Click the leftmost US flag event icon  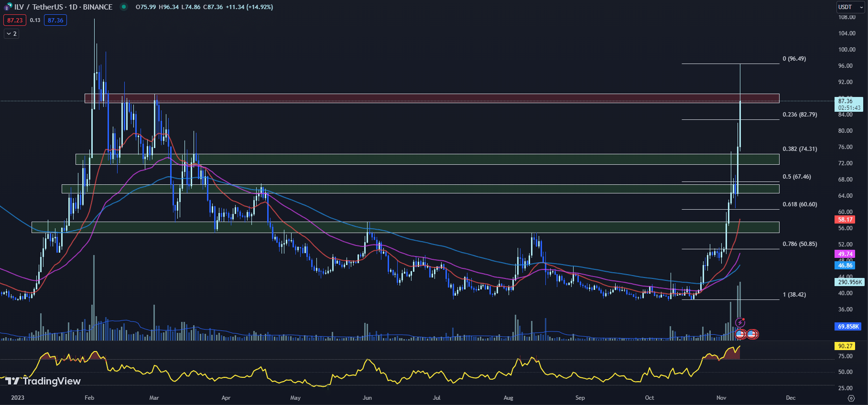pos(740,334)
